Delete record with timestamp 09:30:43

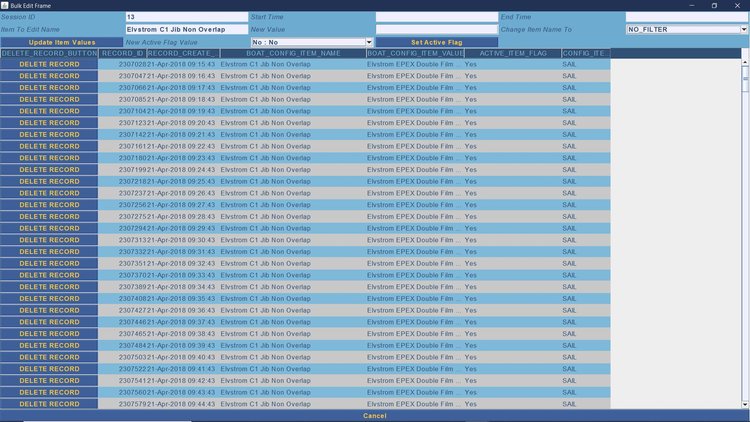point(49,240)
